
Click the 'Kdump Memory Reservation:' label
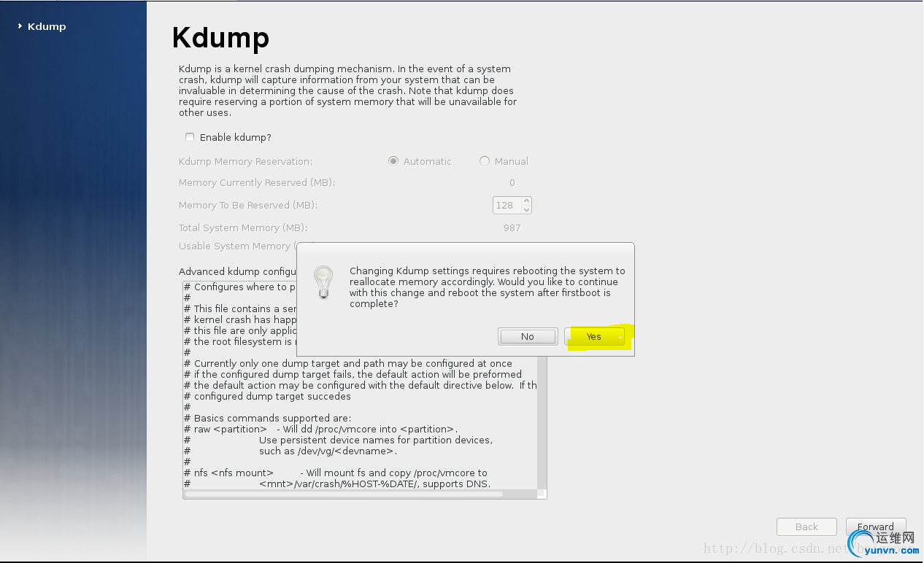tap(245, 161)
